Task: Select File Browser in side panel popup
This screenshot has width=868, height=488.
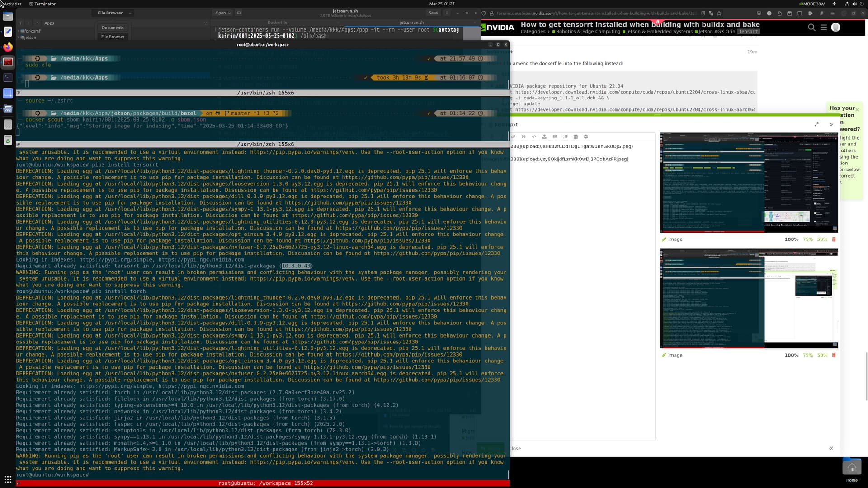Action: [x=113, y=37]
